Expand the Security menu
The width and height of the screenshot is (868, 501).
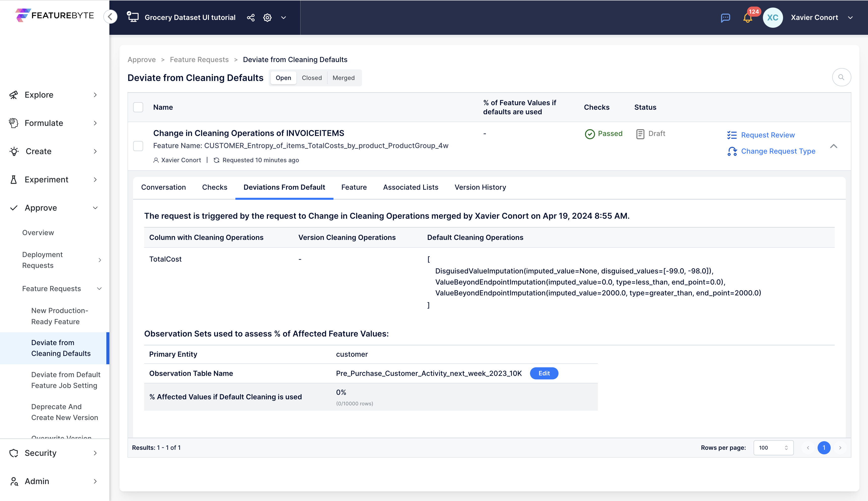tap(95, 453)
